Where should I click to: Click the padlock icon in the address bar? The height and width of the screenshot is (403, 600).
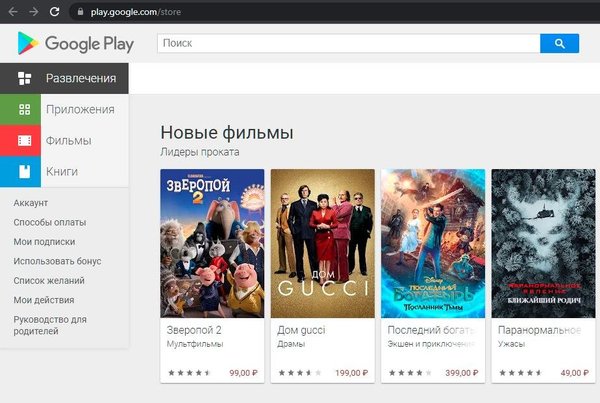[80, 12]
